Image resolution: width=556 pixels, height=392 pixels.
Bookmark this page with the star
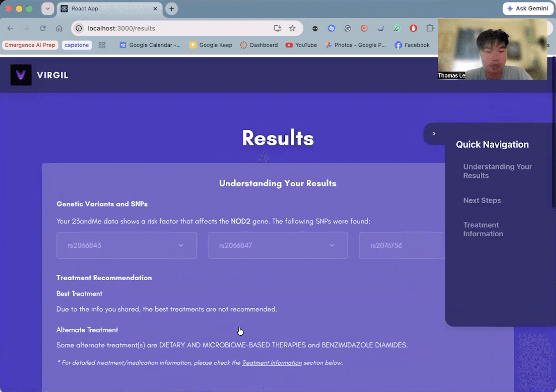pos(292,28)
